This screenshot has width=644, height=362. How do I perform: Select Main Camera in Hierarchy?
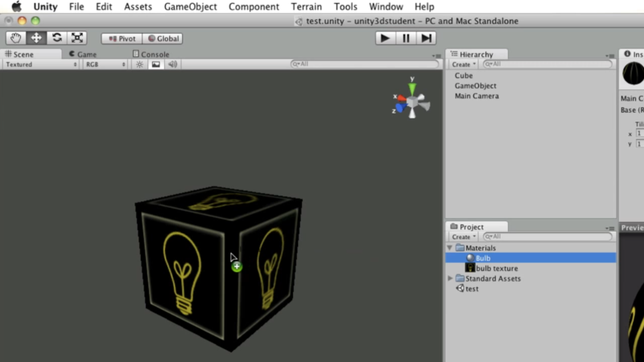(477, 96)
